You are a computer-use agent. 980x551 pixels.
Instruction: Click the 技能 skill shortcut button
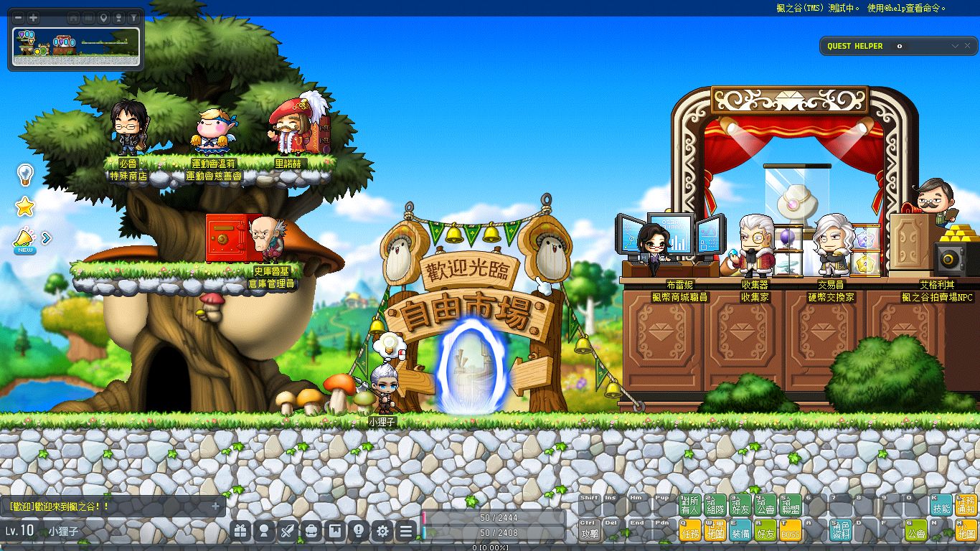[941, 505]
